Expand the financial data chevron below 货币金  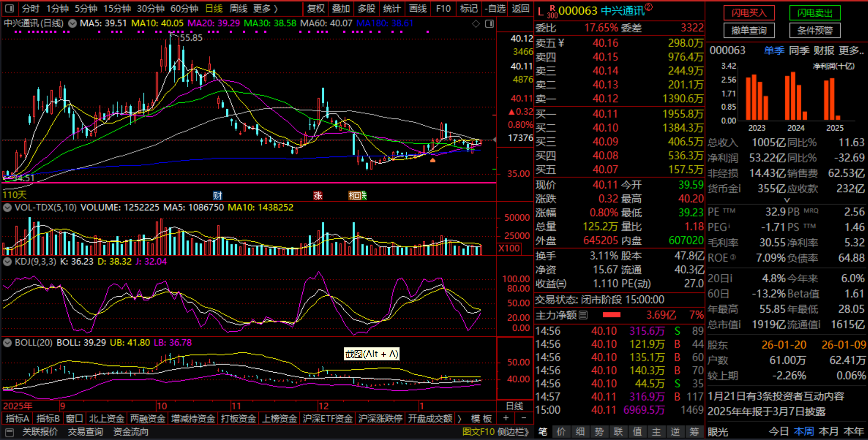point(787,200)
